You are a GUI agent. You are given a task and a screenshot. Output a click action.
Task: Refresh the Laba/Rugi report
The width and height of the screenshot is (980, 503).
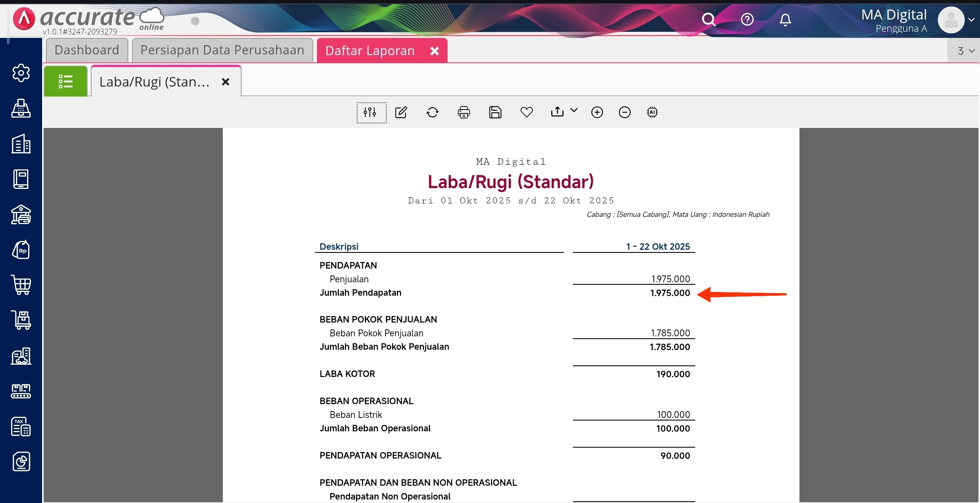[432, 112]
